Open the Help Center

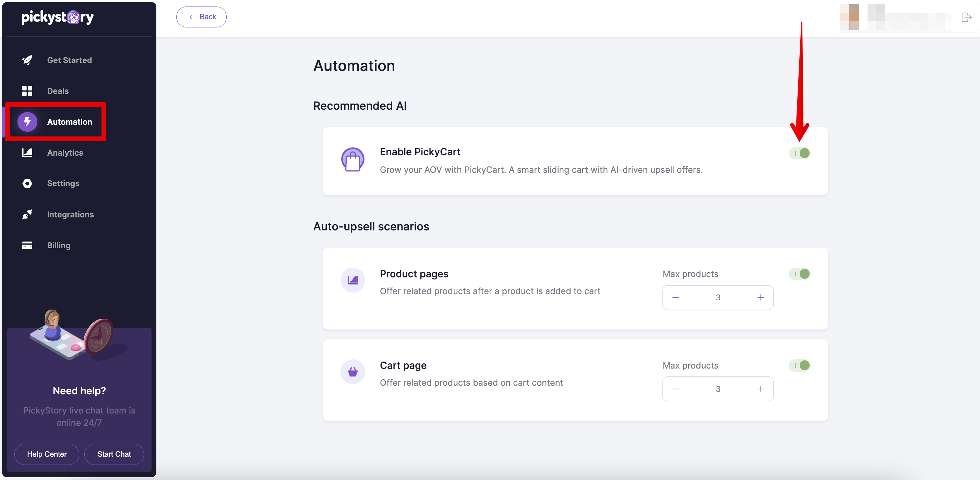(x=47, y=454)
